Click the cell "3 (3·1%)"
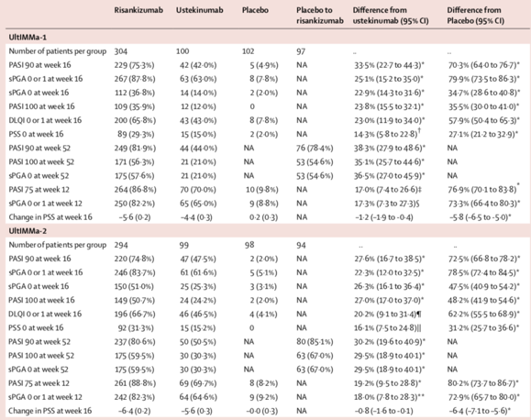Image resolution: width=531 pixels, height=420 pixels. pyautogui.click(x=263, y=286)
